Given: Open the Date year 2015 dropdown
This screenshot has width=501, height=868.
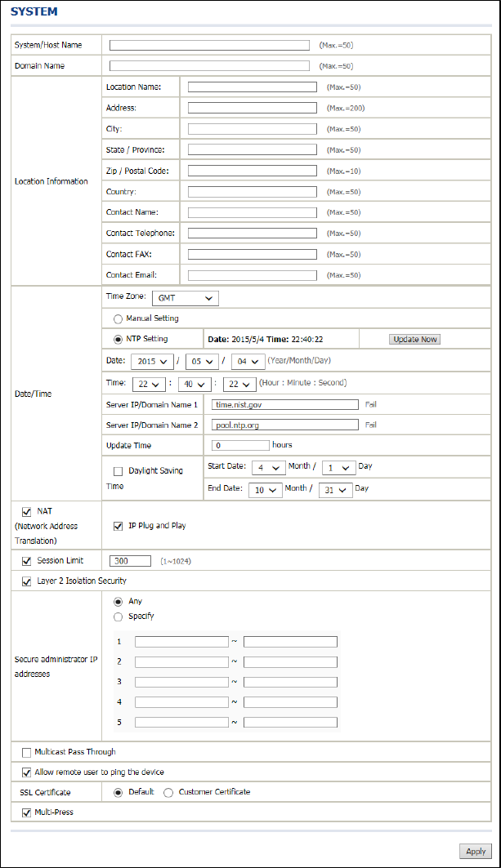Looking at the screenshot, I should click(152, 362).
